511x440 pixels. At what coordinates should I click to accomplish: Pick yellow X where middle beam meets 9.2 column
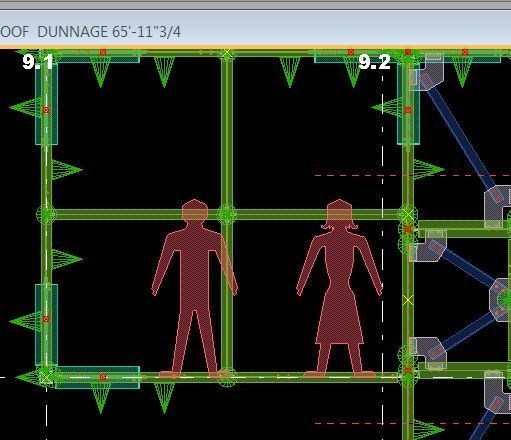pyautogui.click(x=408, y=215)
